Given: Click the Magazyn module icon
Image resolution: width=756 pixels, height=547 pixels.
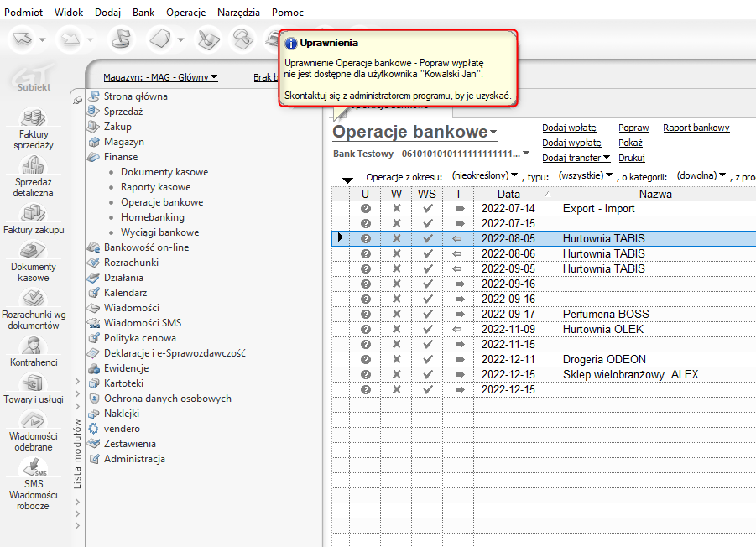Looking at the screenshot, I should coord(93,142).
